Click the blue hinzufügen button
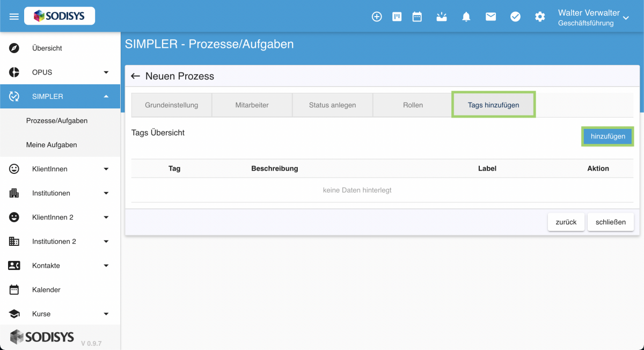Screen dimensions: 644x350 tap(608, 136)
